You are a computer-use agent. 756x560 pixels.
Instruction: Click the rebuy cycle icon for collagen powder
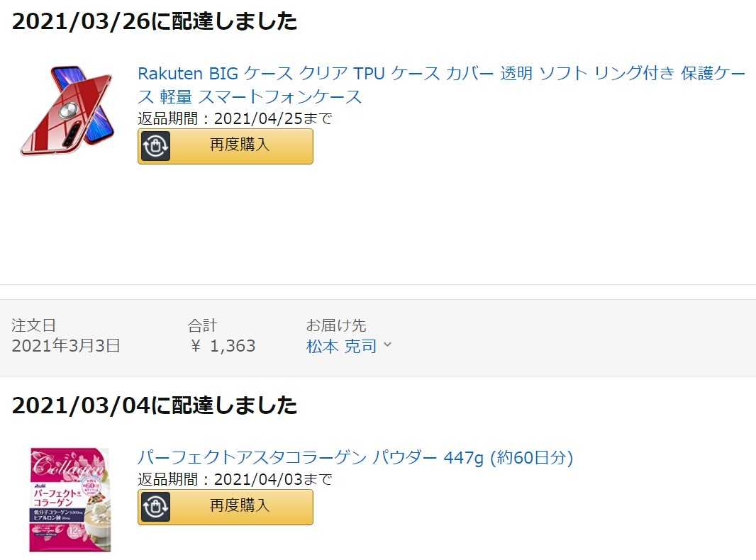(x=155, y=507)
